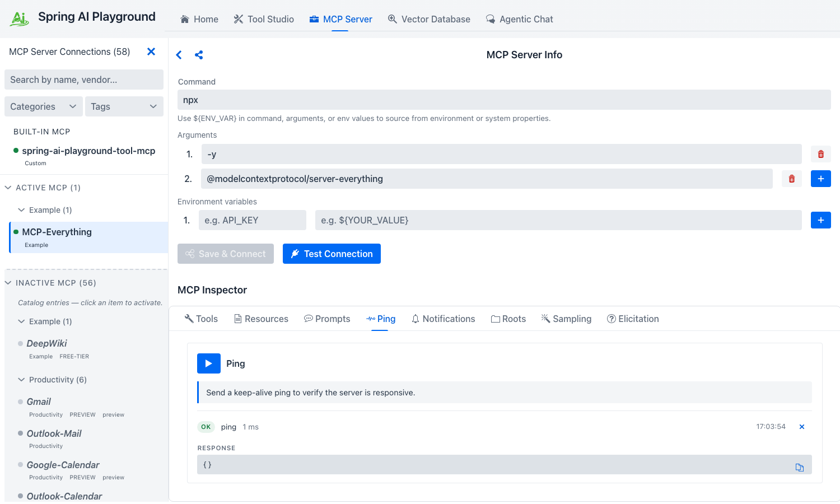This screenshot has width=840, height=504.
Task: Click the share connection icon
Action: (x=199, y=55)
